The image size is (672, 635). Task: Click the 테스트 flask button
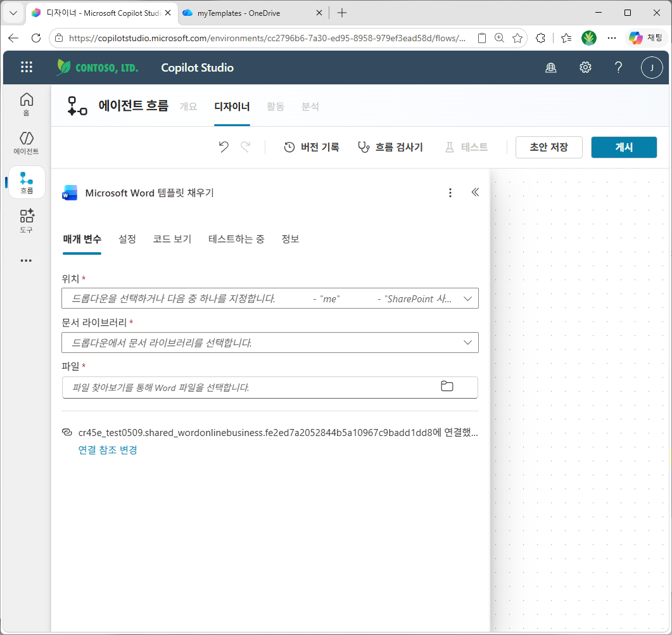[x=467, y=147]
